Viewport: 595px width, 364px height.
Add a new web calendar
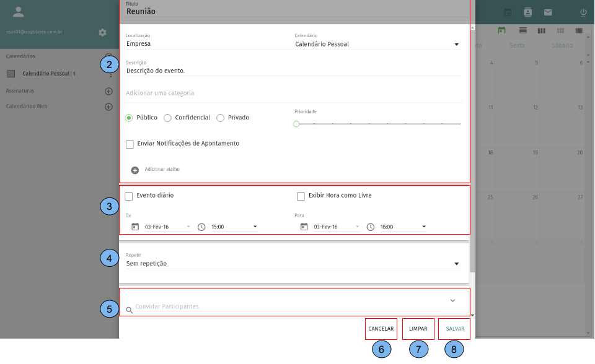point(108,106)
